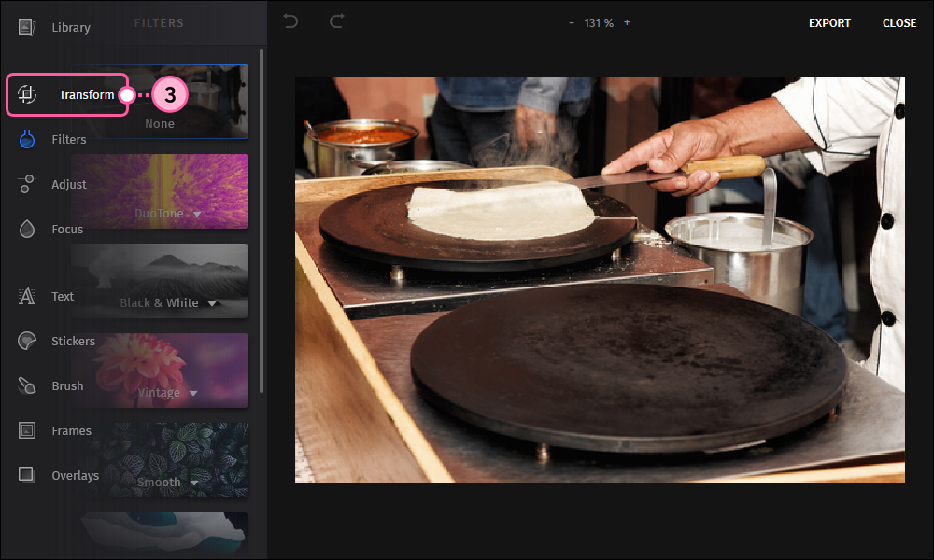Viewport: 934px width, 560px height.
Task: Open the Filters menu label
Action: tap(69, 139)
